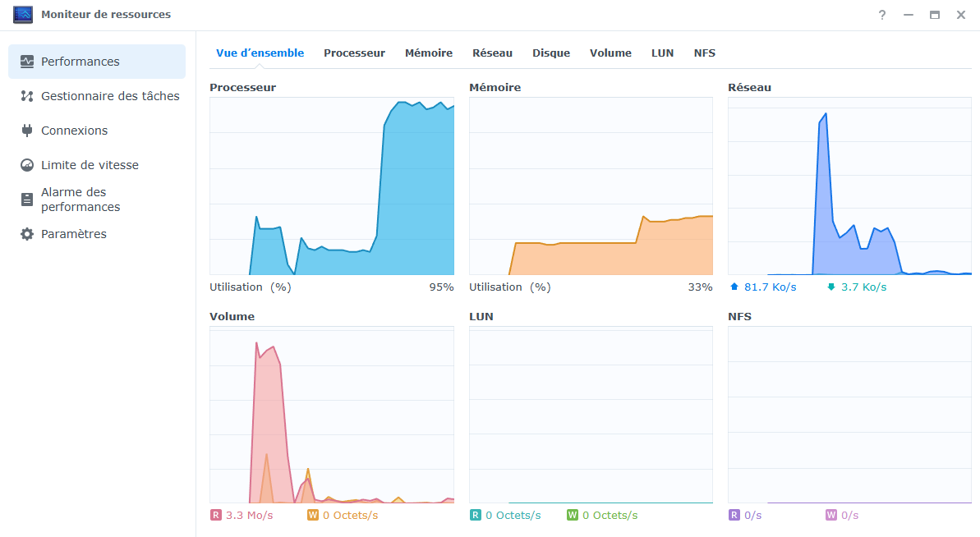This screenshot has width=980, height=537.
Task: Select Vue d'ensemble tab
Action: coord(260,53)
